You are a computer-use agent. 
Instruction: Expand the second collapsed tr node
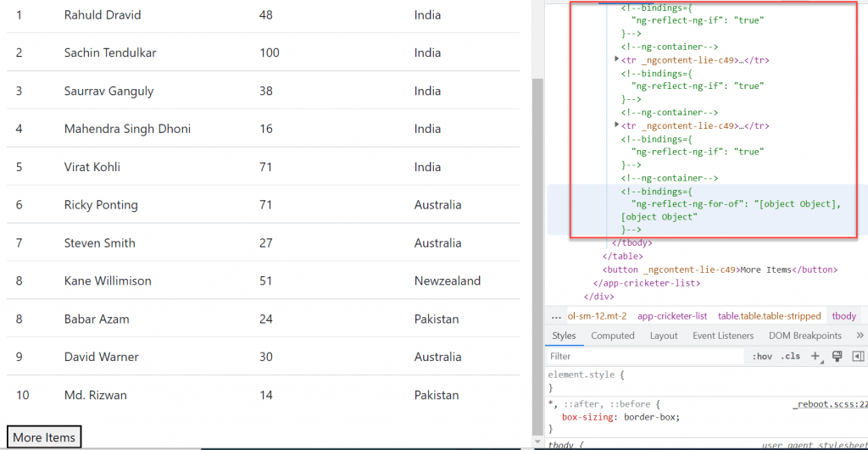(617, 125)
